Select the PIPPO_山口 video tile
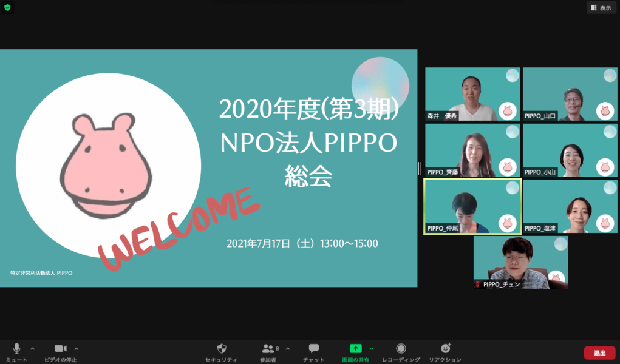620x364 pixels. pyautogui.click(x=570, y=94)
